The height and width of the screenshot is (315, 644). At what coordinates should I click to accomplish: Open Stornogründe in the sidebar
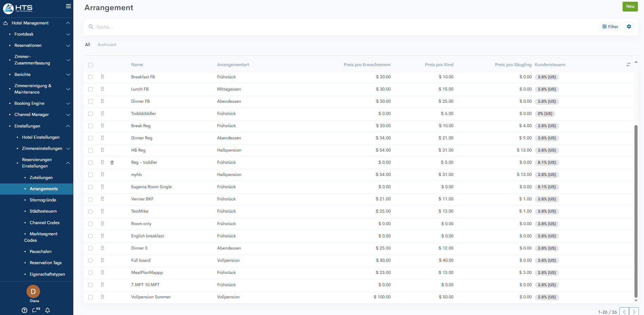coord(43,200)
